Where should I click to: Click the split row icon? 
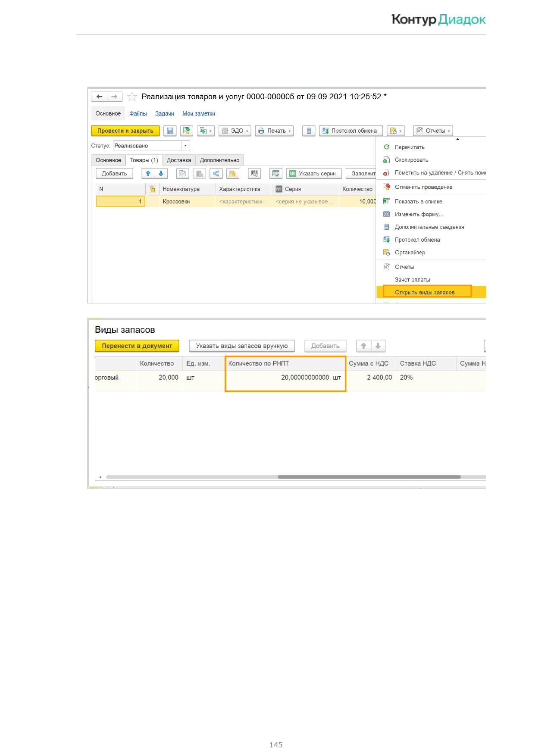216,173
